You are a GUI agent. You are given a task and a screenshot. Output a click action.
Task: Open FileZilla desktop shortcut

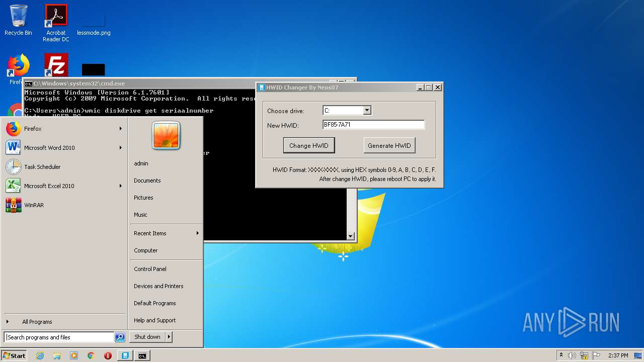coord(56,65)
